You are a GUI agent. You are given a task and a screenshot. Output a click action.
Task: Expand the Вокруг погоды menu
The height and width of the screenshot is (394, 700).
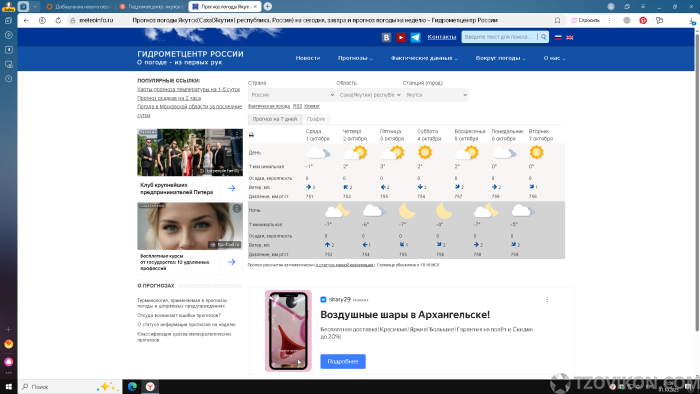point(500,58)
